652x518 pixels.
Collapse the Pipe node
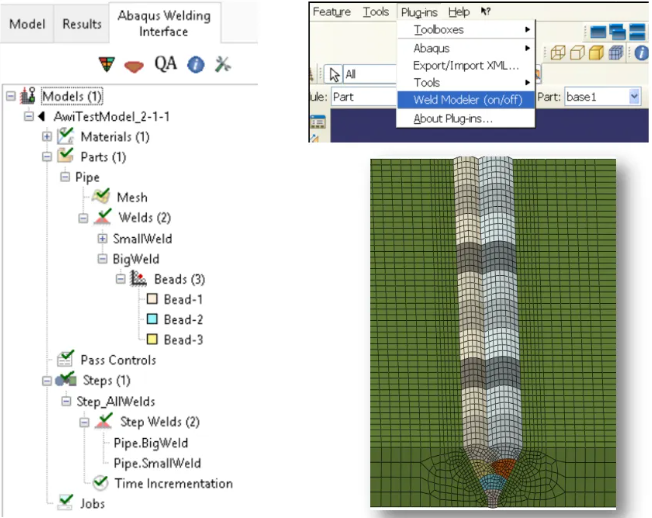coord(64,177)
